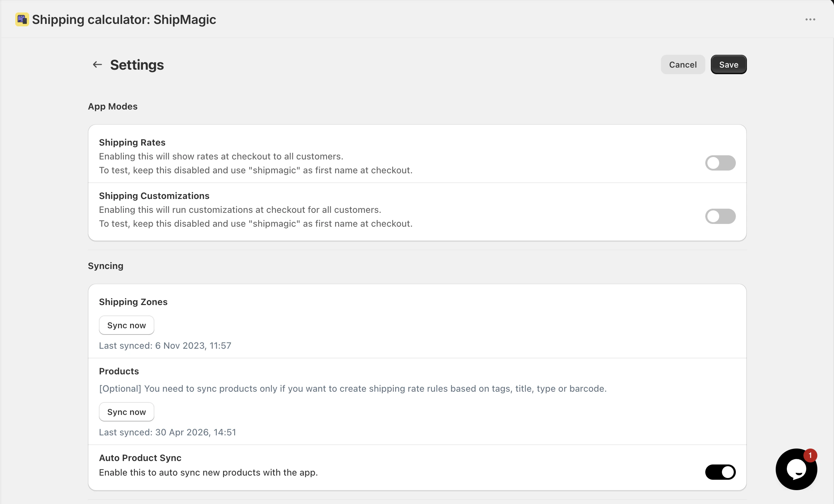Click the Save button
The width and height of the screenshot is (834, 504).
click(729, 64)
